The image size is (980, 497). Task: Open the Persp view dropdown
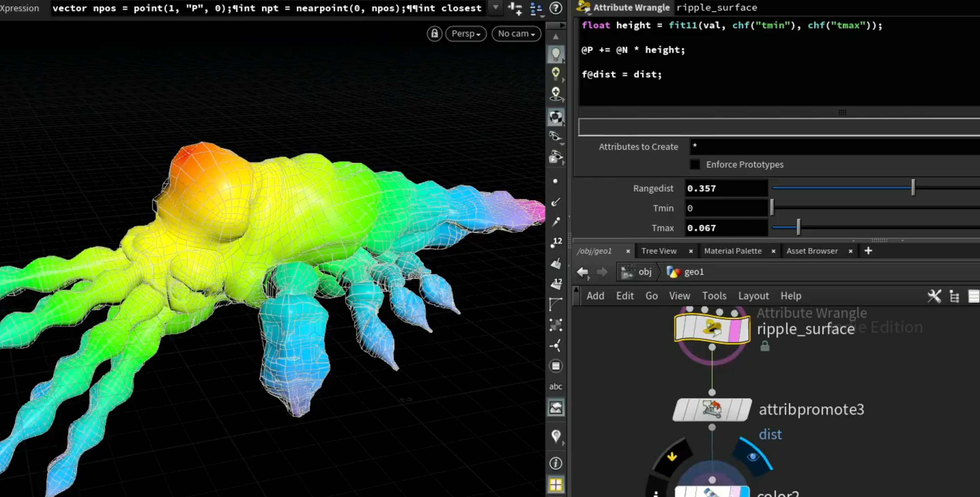pos(466,34)
